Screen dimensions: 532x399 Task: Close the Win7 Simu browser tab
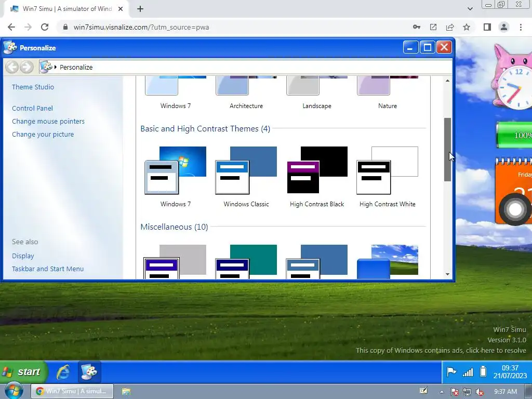[x=121, y=9]
